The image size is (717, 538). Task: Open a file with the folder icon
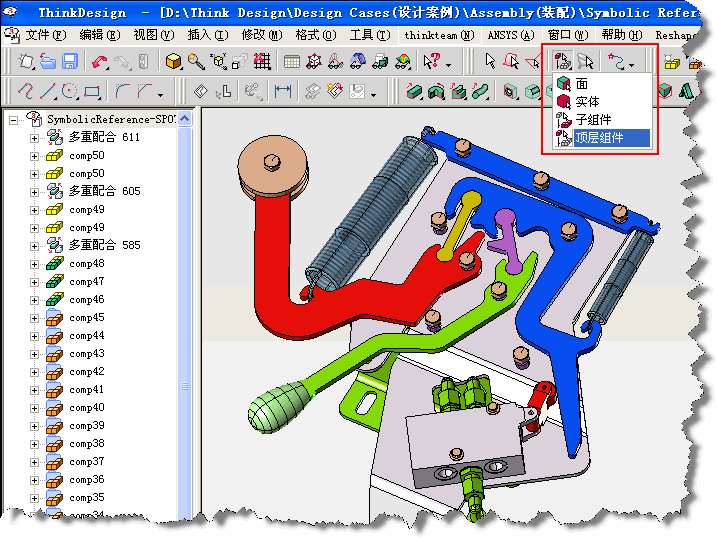click(x=48, y=61)
